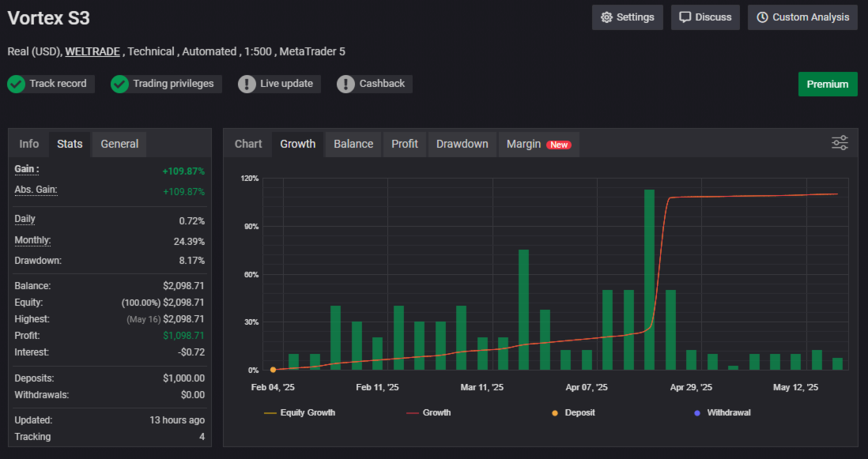Toggle the Growth legend series

428,412
